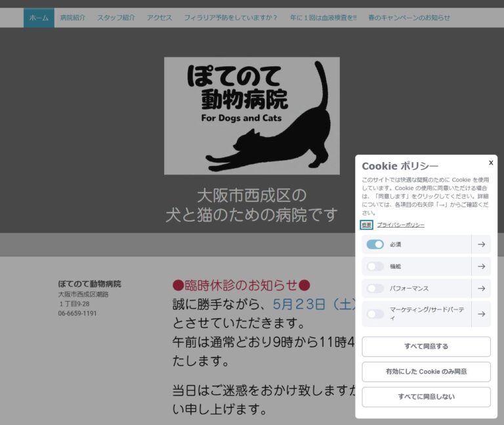Open details arrow for 必須 cookies

(x=481, y=245)
